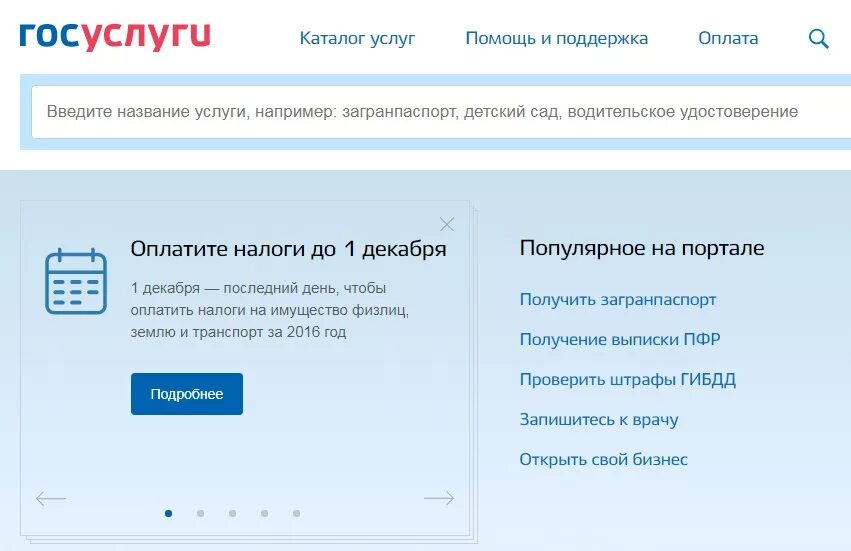
Task: Select second carousel dot
Action: [200, 514]
